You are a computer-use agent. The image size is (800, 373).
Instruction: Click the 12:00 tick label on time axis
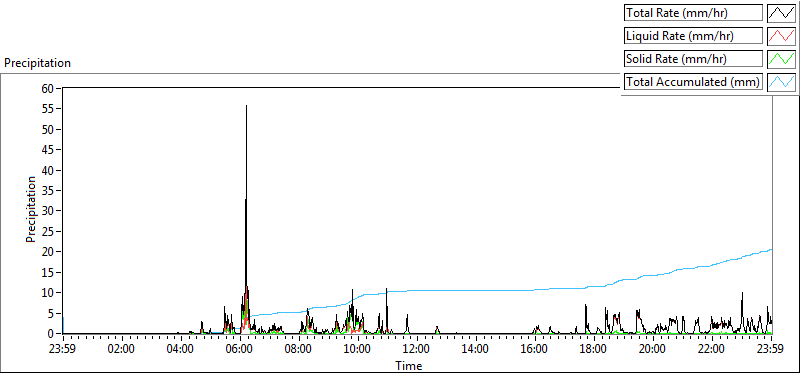pos(417,350)
